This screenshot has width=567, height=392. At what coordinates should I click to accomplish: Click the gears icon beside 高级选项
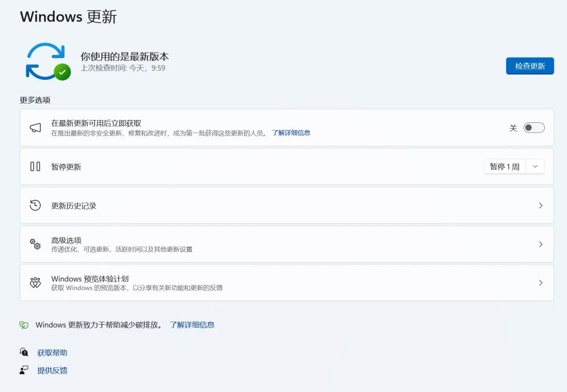point(35,244)
